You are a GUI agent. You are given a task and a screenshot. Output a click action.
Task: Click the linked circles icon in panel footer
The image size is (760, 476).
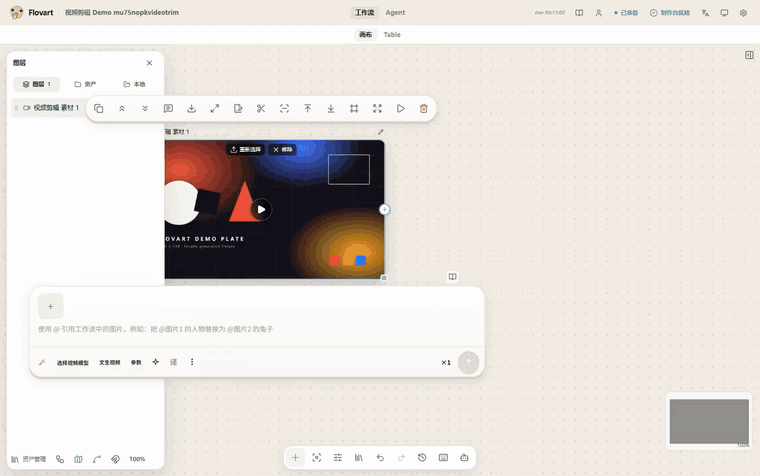coord(60,459)
